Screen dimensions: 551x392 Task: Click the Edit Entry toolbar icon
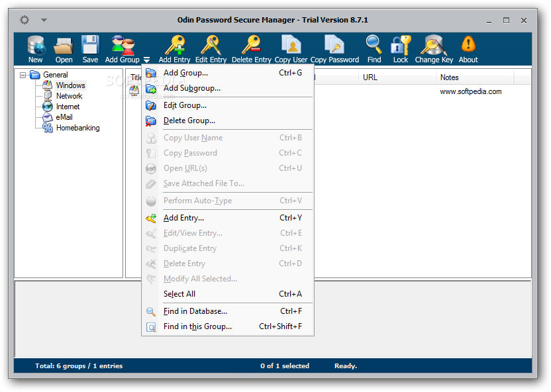tap(211, 45)
